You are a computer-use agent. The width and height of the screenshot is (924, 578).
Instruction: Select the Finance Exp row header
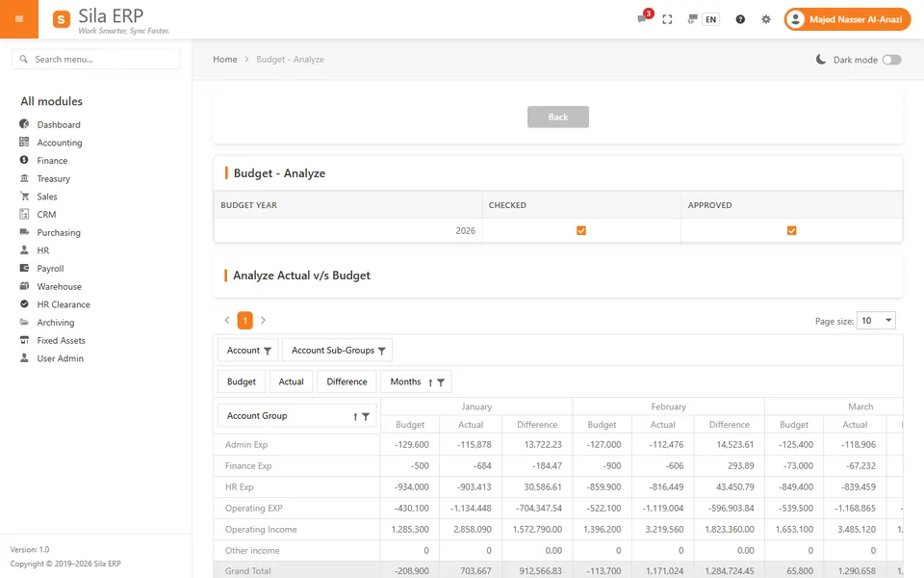pyautogui.click(x=296, y=466)
